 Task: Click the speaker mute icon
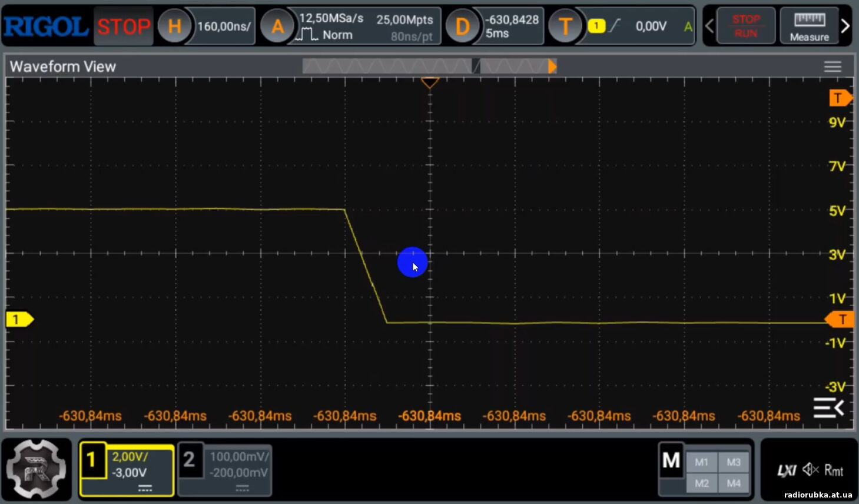tap(811, 469)
